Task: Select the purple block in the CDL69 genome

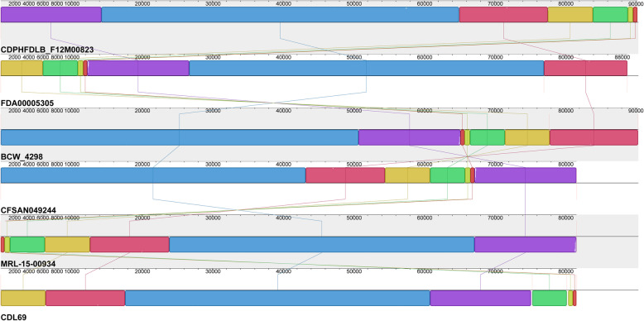Action: 481,298
